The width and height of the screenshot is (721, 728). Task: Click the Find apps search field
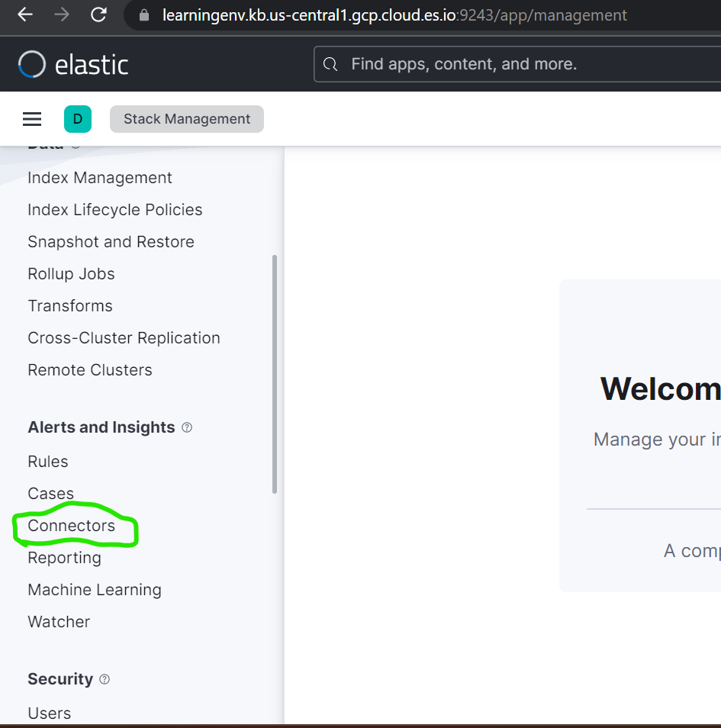519,64
